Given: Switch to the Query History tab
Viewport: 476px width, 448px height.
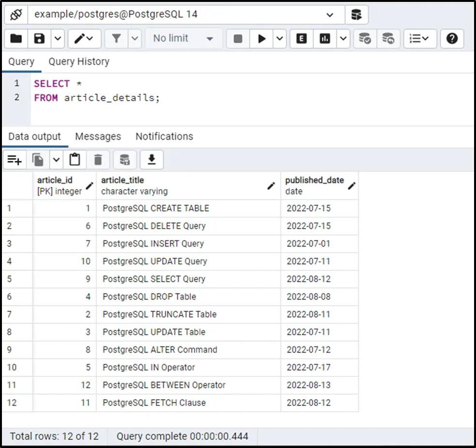Looking at the screenshot, I should [x=79, y=62].
